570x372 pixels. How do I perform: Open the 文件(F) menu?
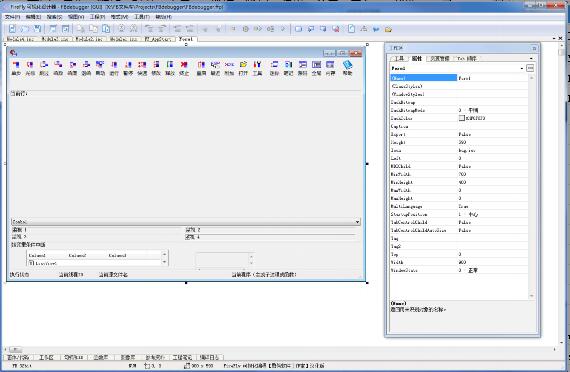pos(12,17)
